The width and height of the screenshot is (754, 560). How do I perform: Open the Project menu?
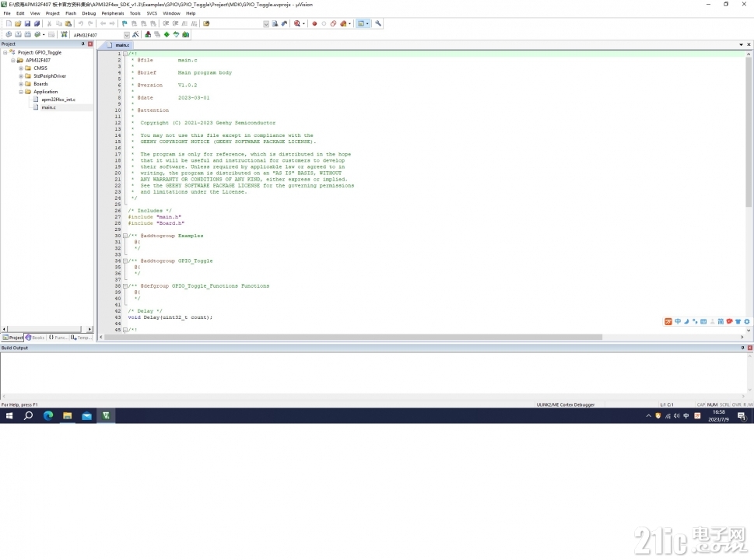(x=52, y=13)
